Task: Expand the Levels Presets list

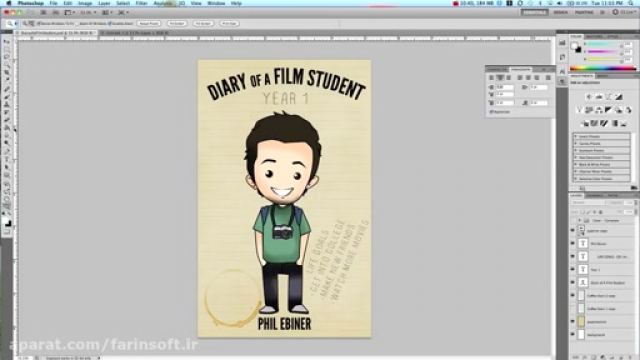Action: 576,136
